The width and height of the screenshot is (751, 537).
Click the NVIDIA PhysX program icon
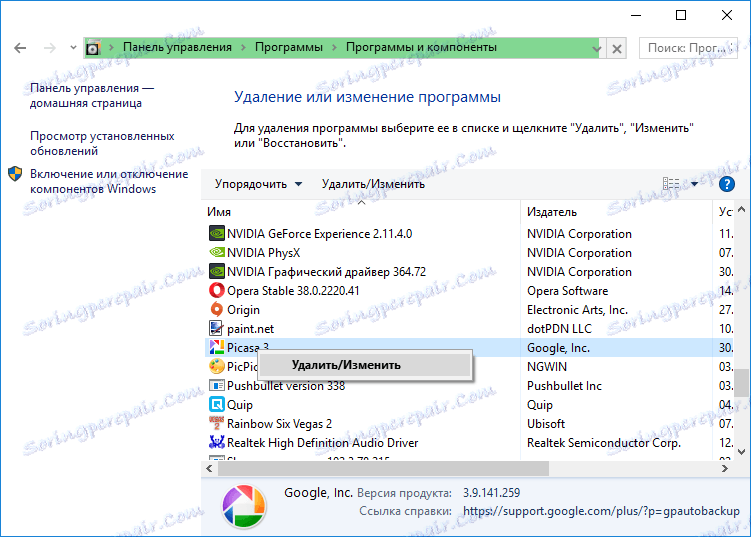pos(217,252)
